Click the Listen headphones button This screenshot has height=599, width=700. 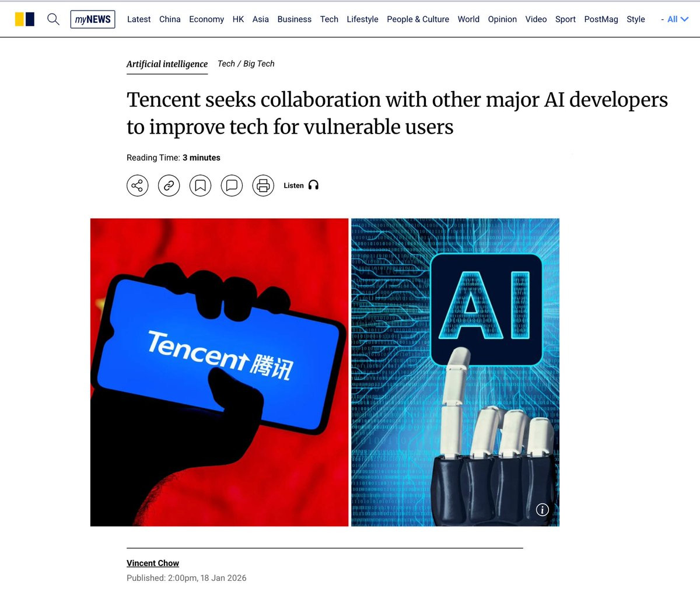pyautogui.click(x=301, y=185)
